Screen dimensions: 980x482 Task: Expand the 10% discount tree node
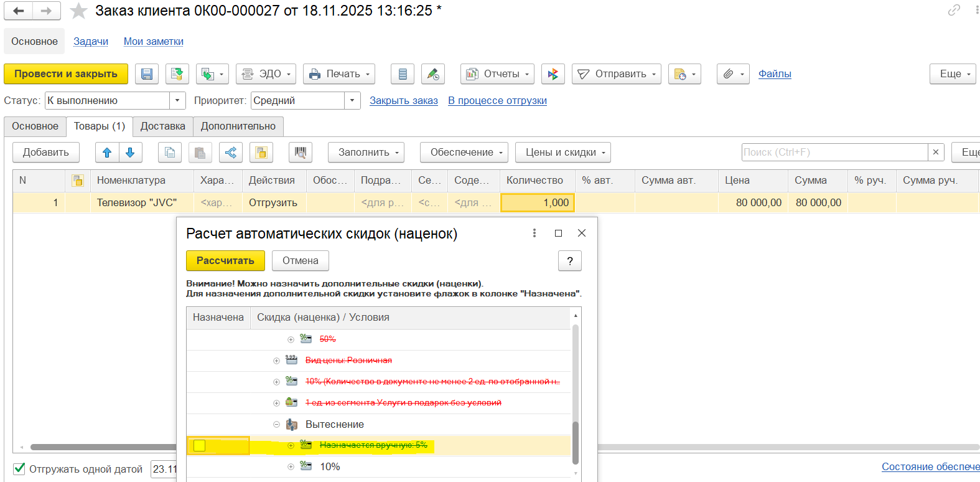291,466
